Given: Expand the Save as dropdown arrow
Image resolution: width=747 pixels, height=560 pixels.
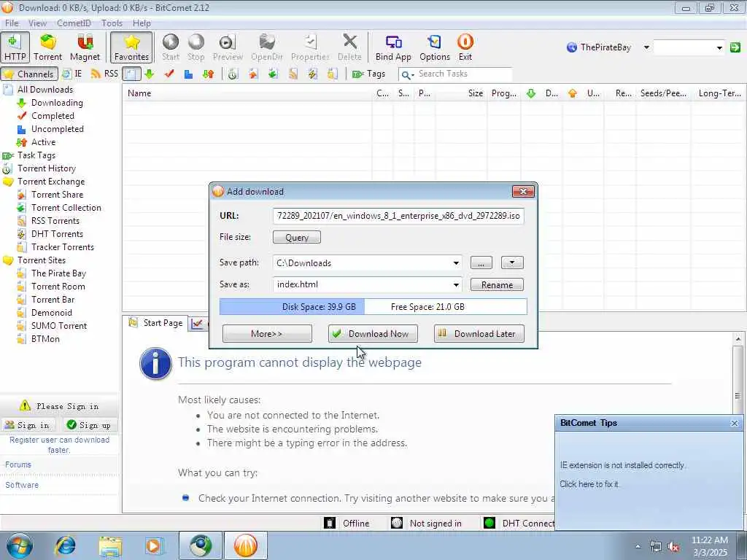Looking at the screenshot, I should point(456,285).
